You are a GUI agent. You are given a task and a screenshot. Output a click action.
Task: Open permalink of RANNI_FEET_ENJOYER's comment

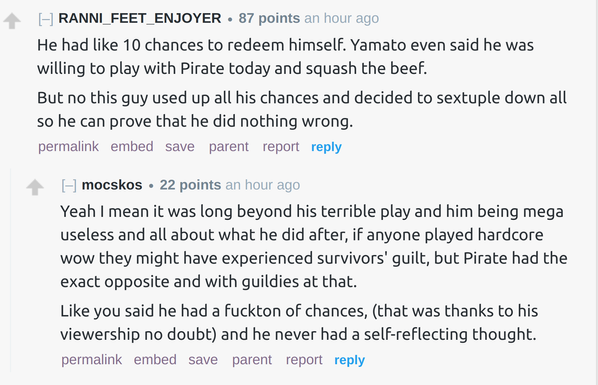[68, 147]
